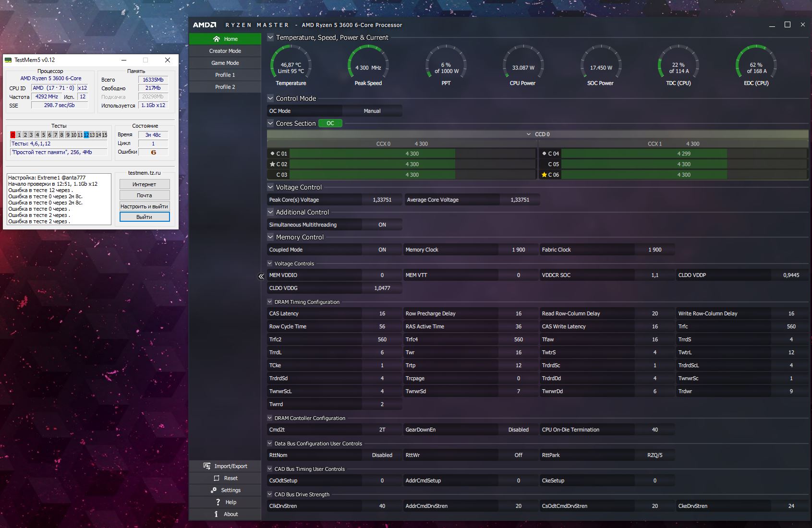812x528 pixels.
Task: Click the TestMem5 error log list
Action: coord(59,199)
